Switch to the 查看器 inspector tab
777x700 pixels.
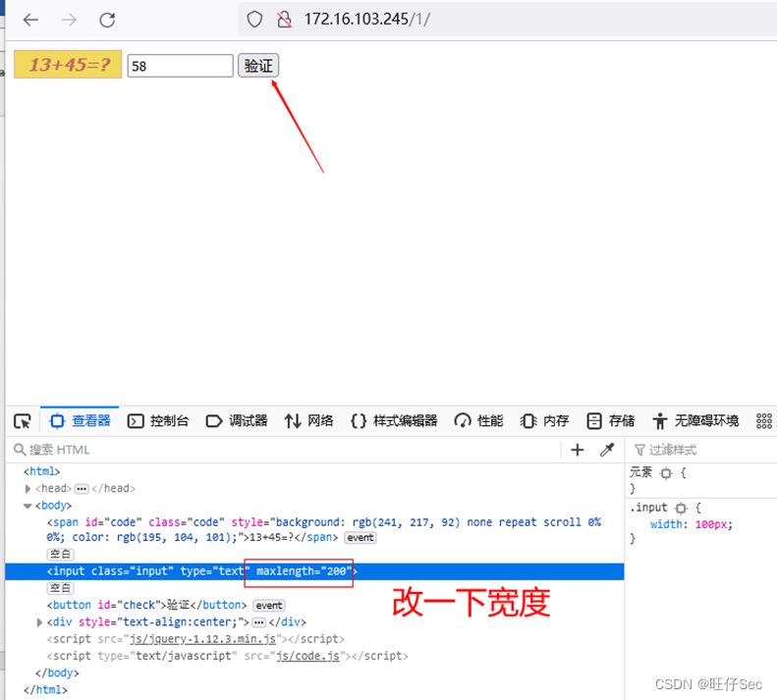click(80, 421)
